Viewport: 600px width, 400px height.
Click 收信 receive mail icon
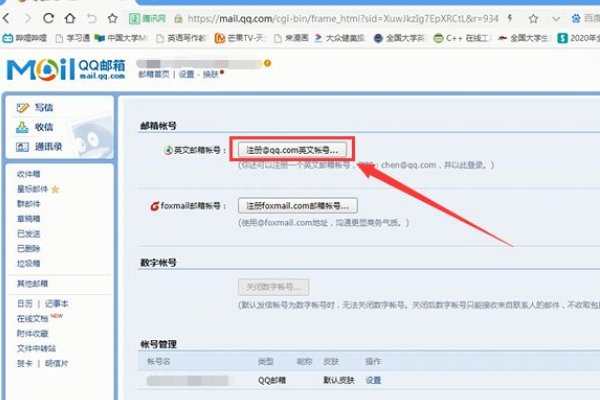click(22, 127)
